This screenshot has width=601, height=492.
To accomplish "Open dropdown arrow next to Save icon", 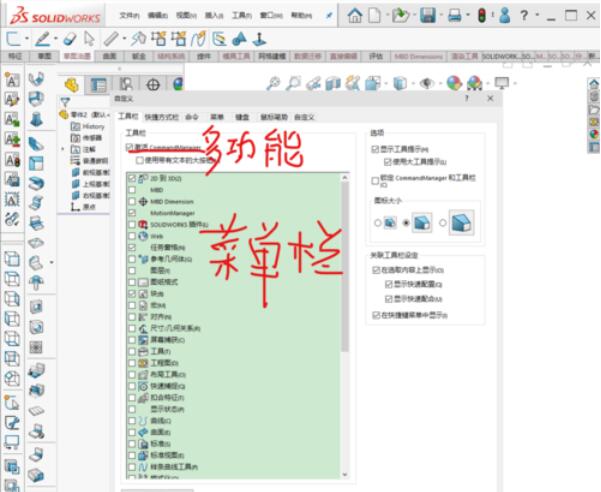I will tap(441, 16).
